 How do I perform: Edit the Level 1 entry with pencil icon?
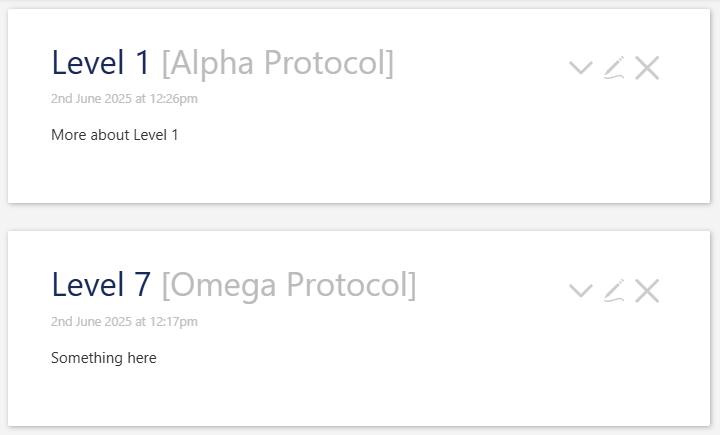coord(614,68)
